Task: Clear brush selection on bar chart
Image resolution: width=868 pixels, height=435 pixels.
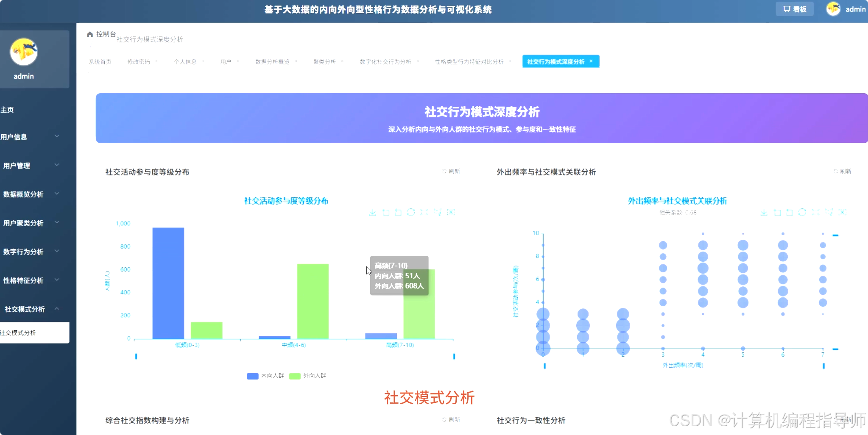Action: tap(451, 212)
